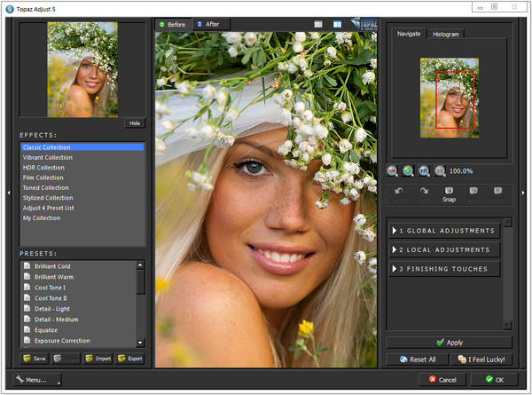The height and width of the screenshot is (395, 532).
Task: Click the presets list scrollbar down arrow
Action: [x=140, y=342]
